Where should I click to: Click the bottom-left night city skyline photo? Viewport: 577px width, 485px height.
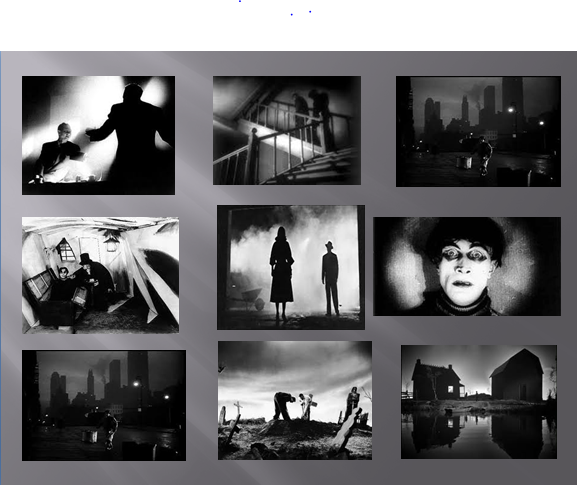[x=104, y=406]
